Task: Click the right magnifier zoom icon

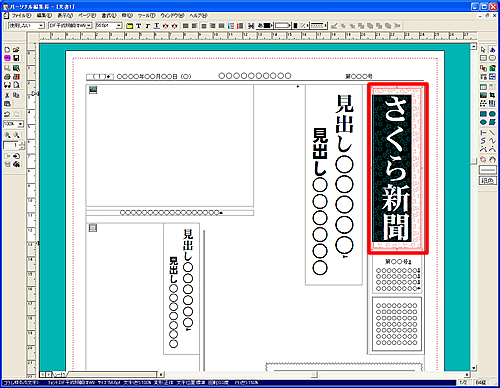Action: tap(16, 135)
